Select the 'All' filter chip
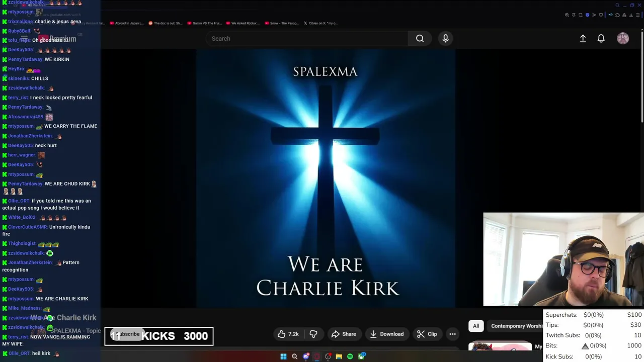This screenshot has width=644, height=362. click(476, 326)
